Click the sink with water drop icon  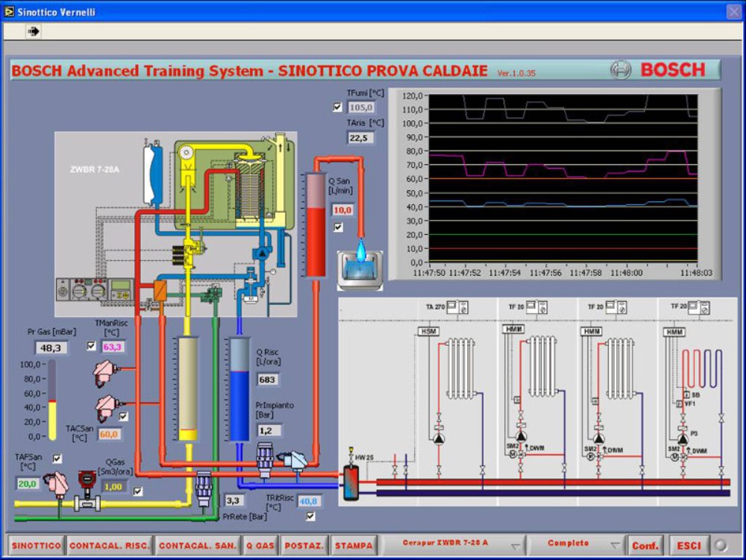(x=360, y=268)
